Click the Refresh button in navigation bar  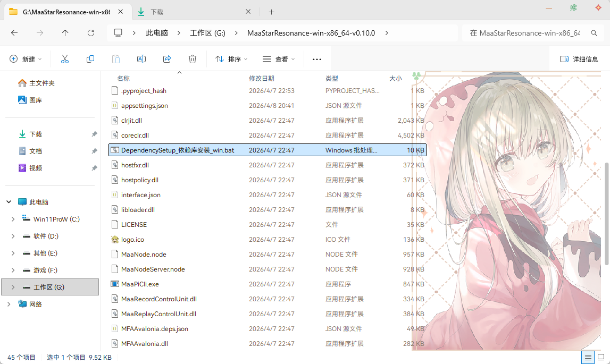coord(91,33)
